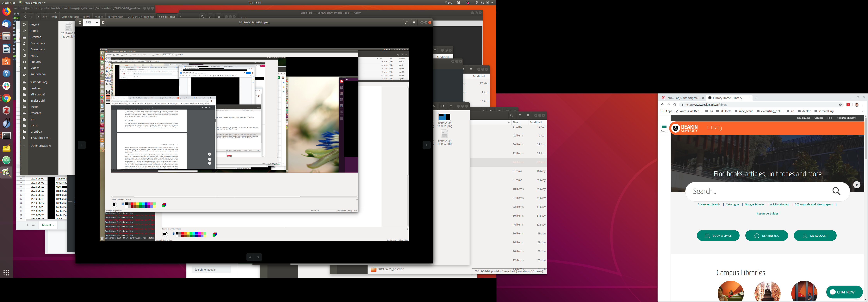Screen dimensions: 868x302
Task: Zoom out with the image viewer minus button
Action: coord(80,23)
